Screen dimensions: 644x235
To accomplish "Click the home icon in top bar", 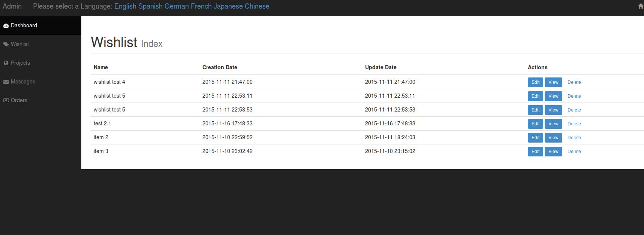I will click(641, 6).
